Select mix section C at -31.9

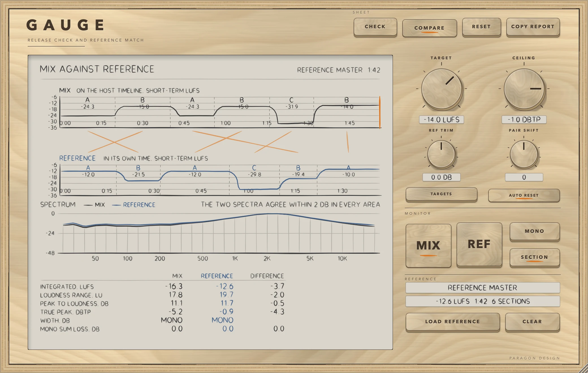pyautogui.click(x=291, y=112)
